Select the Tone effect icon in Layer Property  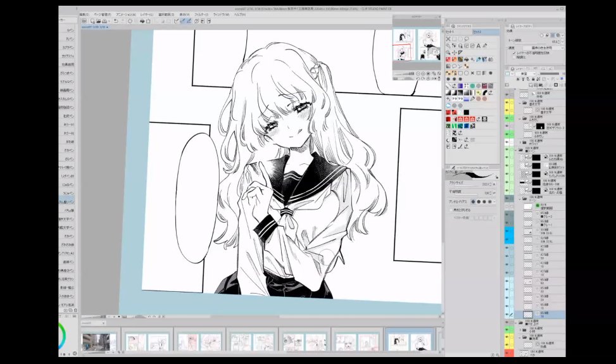click(552, 35)
